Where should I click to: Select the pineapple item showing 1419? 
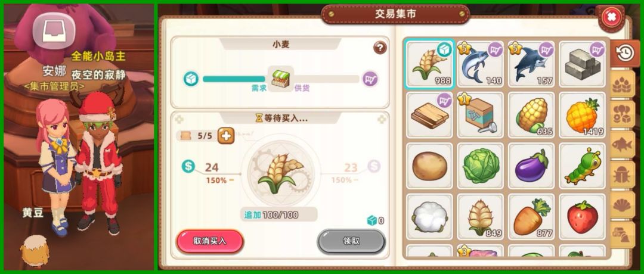(583, 115)
